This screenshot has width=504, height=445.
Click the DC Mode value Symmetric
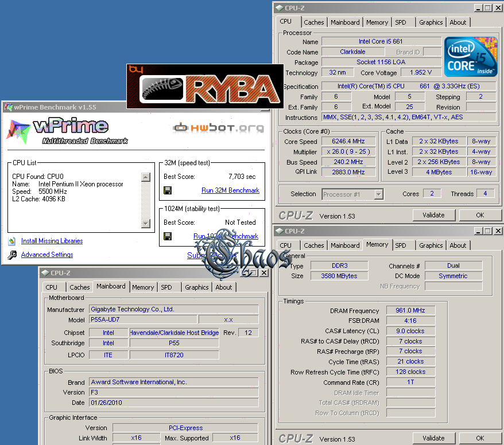coord(453,276)
